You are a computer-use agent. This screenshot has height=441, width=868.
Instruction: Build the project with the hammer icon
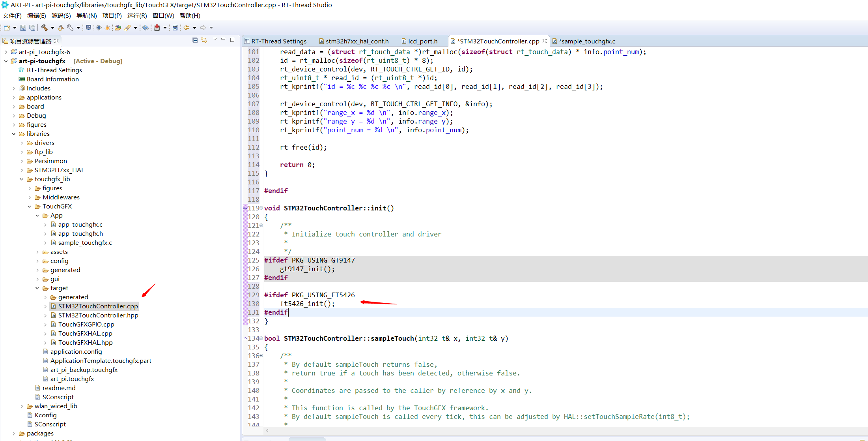point(45,28)
